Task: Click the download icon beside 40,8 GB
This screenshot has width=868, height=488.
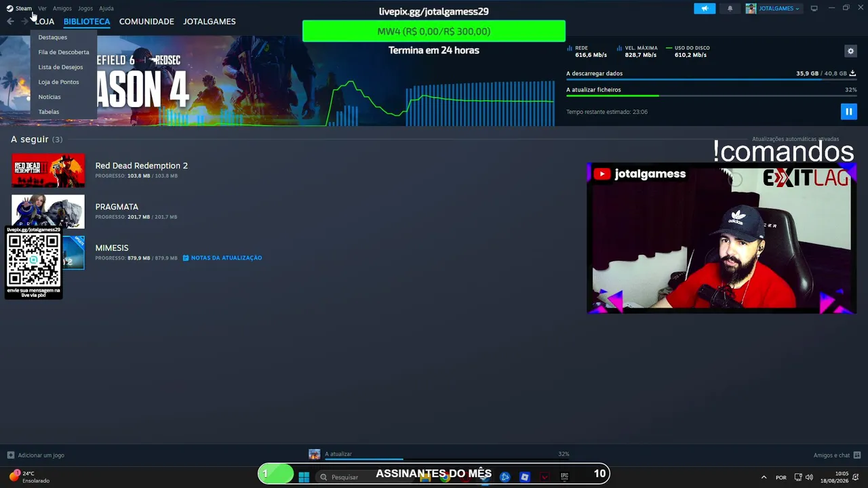Action: (x=852, y=73)
